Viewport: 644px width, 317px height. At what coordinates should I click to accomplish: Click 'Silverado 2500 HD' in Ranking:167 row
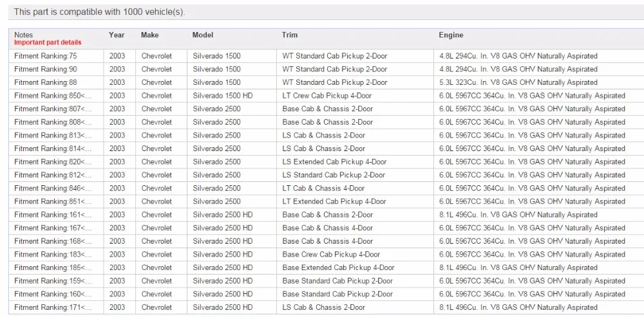[x=232, y=228]
